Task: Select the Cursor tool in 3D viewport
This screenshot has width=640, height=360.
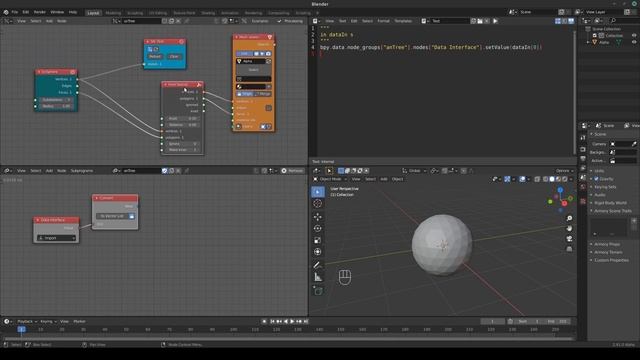Action: click(x=318, y=203)
